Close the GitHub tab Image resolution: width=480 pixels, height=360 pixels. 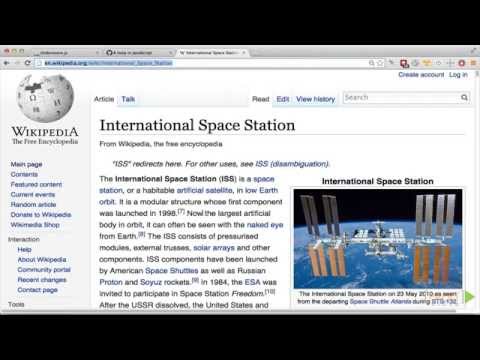tap(170, 53)
